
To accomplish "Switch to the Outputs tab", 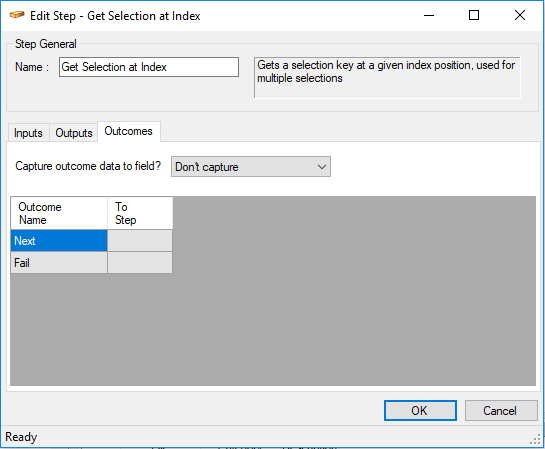I will point(74,133).
